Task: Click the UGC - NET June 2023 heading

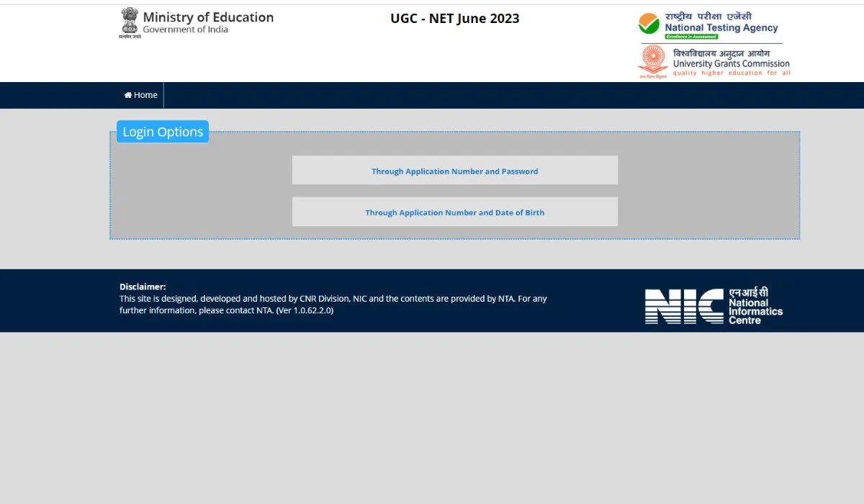Action: 454,19
